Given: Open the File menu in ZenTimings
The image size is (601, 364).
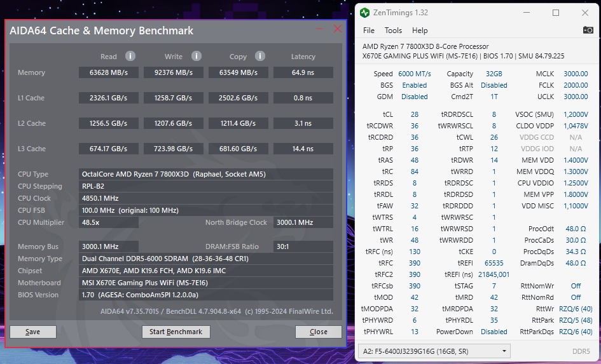Looking at the screenshot, I should coord(369,30).
